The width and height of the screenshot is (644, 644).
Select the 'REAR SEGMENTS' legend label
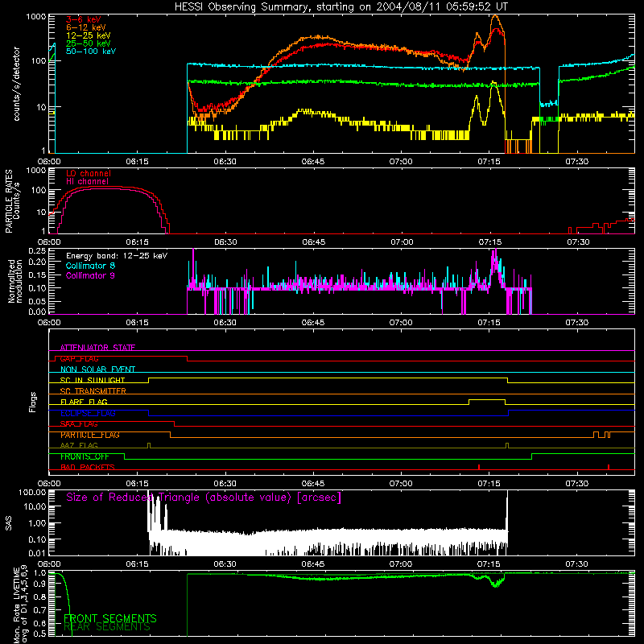[107, 627]
